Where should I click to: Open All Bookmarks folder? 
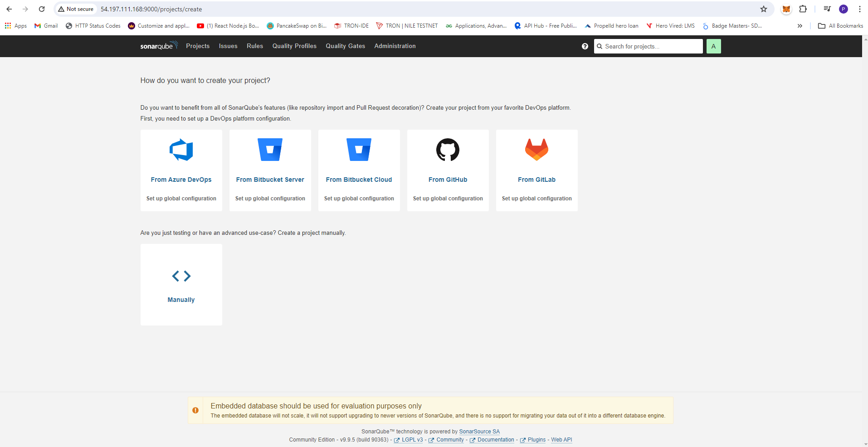click(840, 26)
